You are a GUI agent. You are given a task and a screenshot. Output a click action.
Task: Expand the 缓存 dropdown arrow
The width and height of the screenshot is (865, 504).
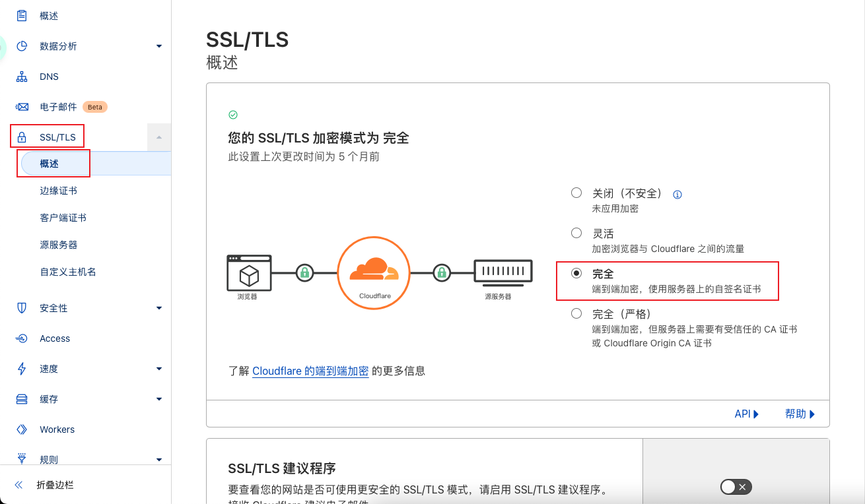click(x=159, y=399)
